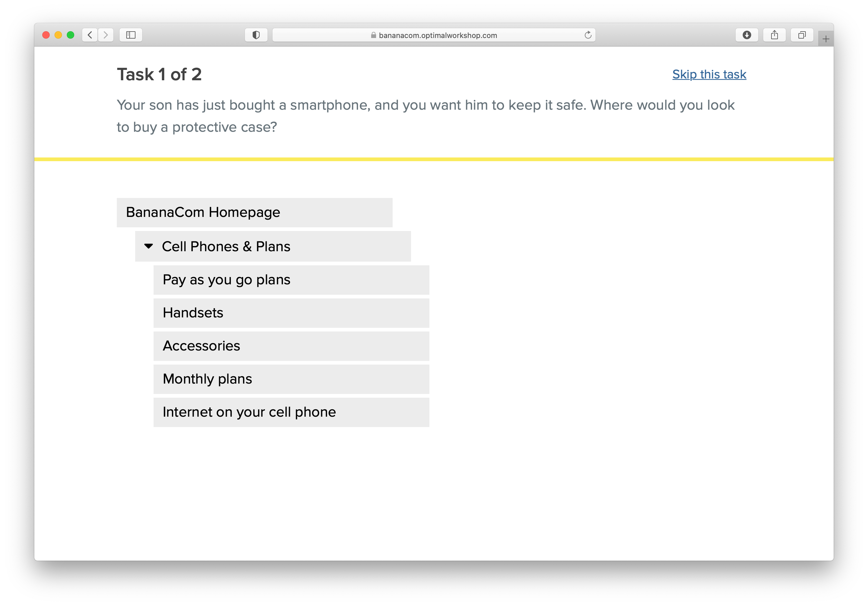Image resolution: width=868 pixels, height=606 pixels.
Task: Click the browser shield privacy icon
Action: pyautogui.click(x=256, y=35)
